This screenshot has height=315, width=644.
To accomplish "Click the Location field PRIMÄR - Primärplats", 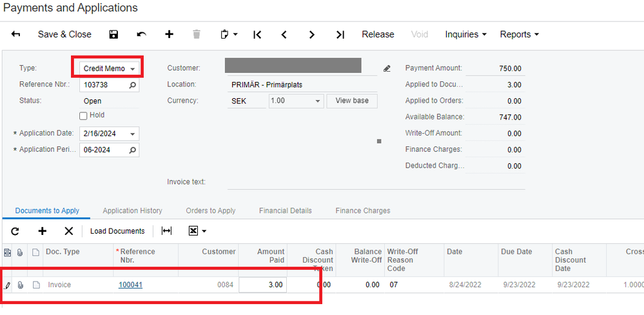I will 302,85.
